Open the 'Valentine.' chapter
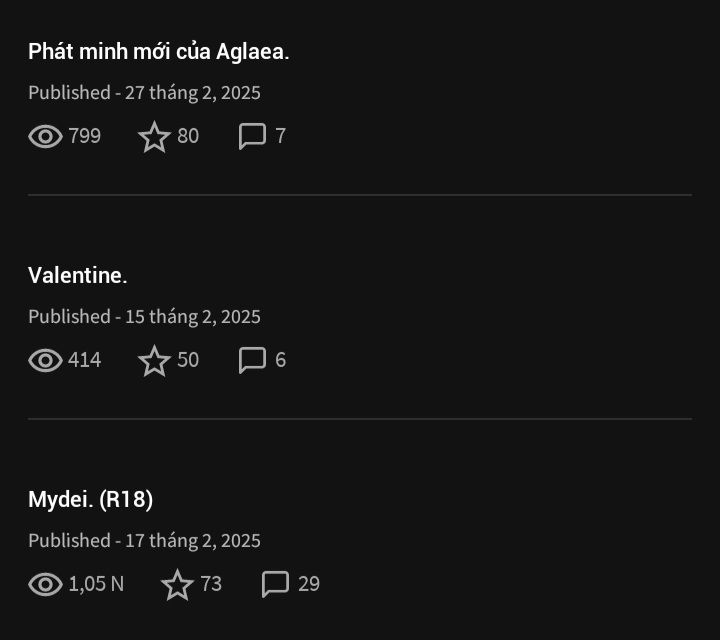The width and height of the screenshot is (720, 640). tap(78, 275)
